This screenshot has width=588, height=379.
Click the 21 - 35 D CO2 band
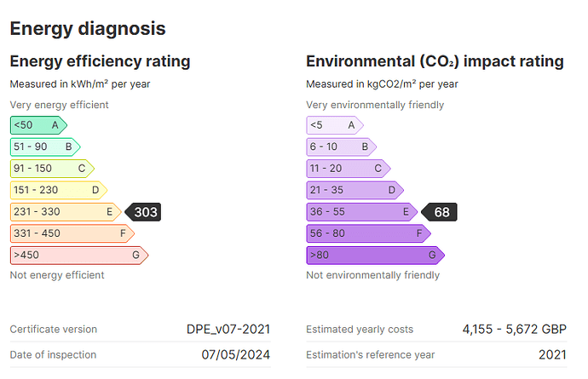coord(355,191)
